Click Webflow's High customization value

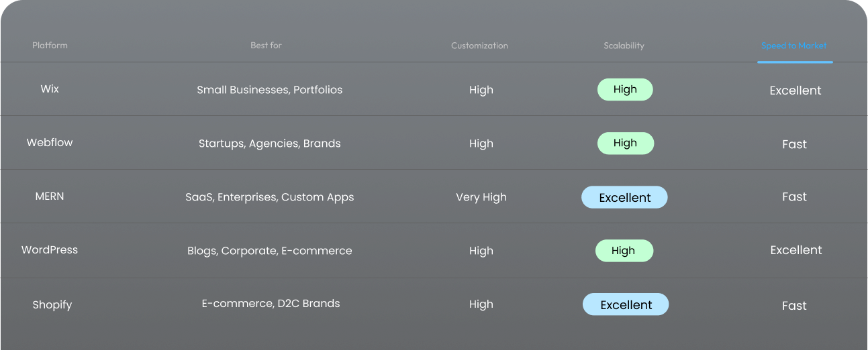[x=481, y=143]
